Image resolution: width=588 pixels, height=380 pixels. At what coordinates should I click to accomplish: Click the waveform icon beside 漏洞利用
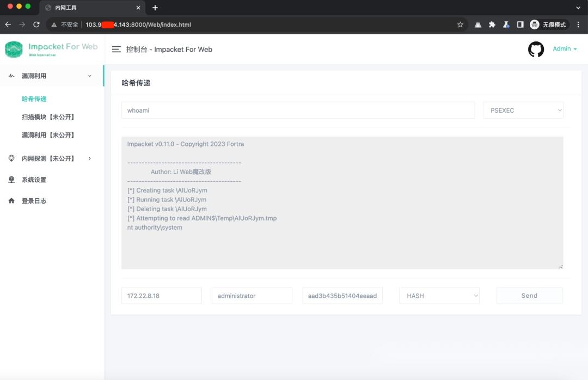(x=11, y=76)
